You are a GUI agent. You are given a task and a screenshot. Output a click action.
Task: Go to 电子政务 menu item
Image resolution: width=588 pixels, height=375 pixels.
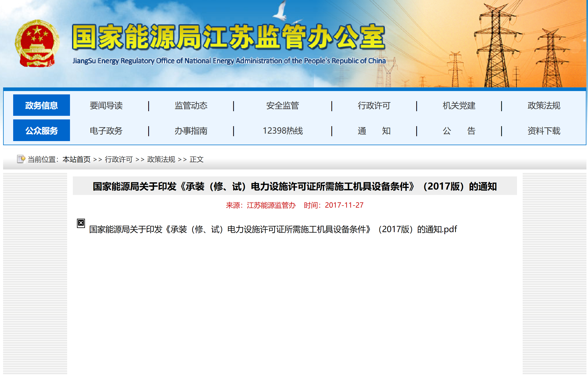pyautogui.click(x=106, y=131)
